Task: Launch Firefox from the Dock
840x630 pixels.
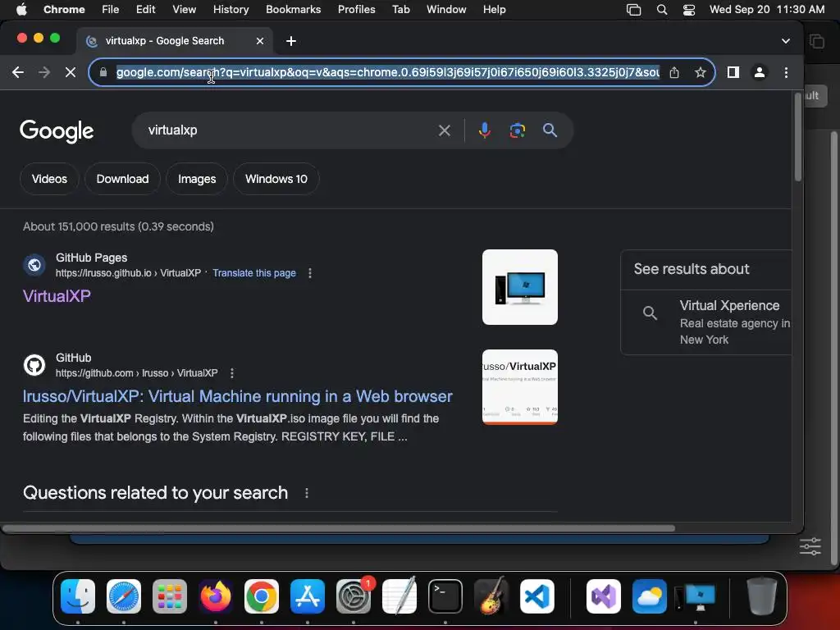Action: [216, 596]
